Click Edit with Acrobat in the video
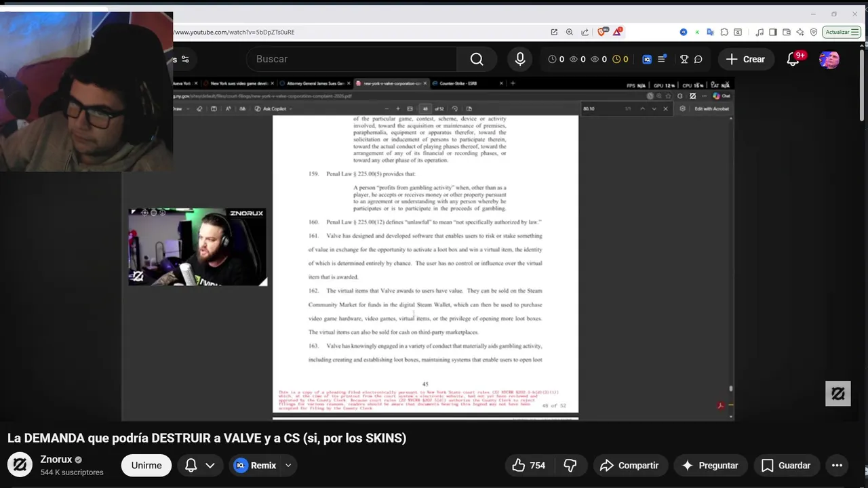868x488 pixels. (712, 108)
